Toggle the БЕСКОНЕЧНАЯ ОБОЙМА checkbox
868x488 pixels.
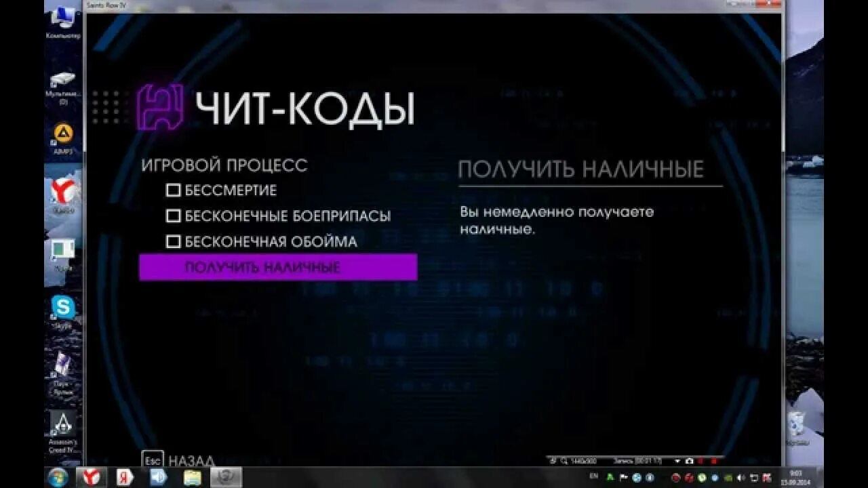173,241
